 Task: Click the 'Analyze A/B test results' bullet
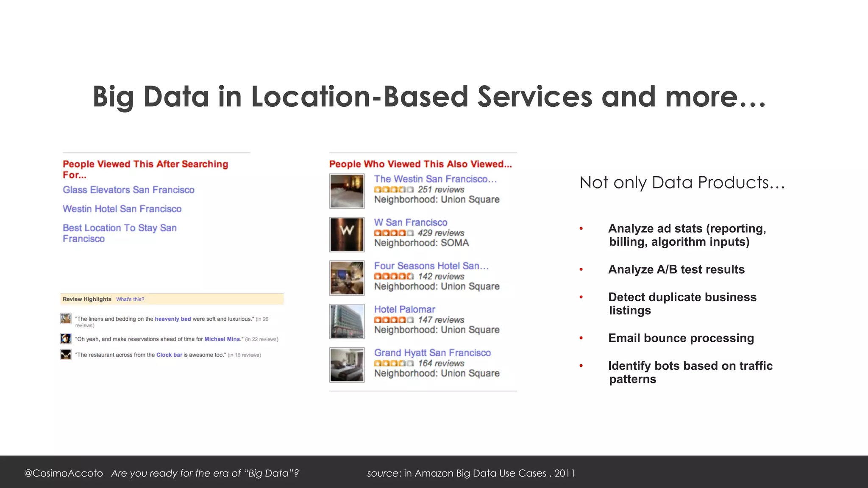tap(676, 269)
